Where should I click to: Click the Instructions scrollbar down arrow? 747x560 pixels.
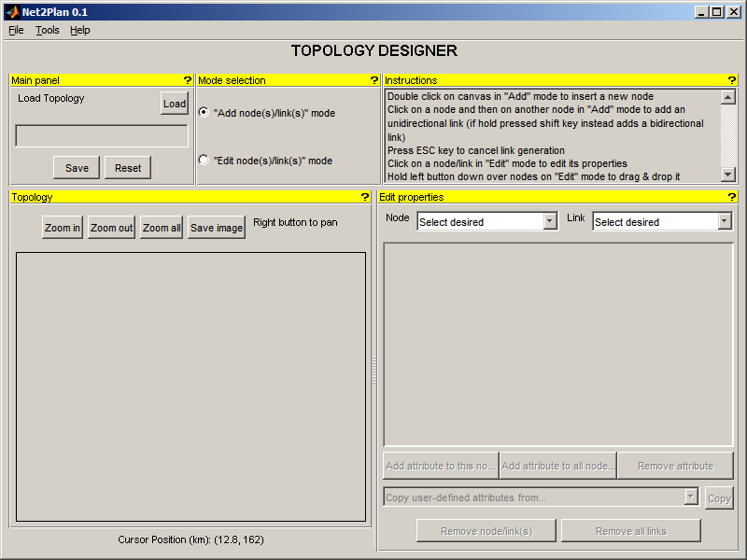point(728,175)
